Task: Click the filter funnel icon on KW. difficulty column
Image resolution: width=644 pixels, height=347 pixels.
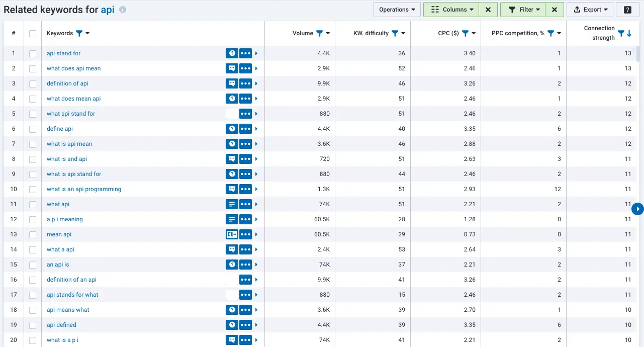Action: [395, 33]
